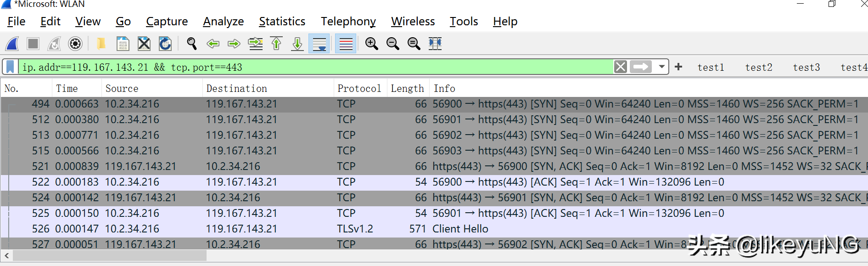The height and width of the screenshot is (266, 868).
Task: Zoom in the packet list text
Action: (371, 44)
